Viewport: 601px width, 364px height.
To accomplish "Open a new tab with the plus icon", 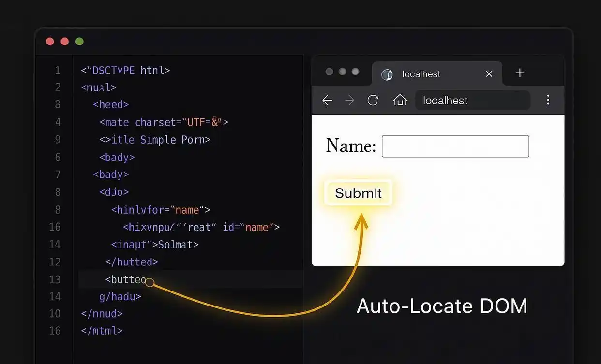I will [x=520, y=73].
